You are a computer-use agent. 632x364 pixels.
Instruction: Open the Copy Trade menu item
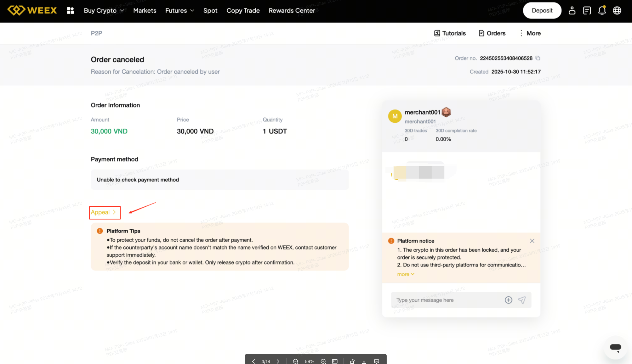243,10
